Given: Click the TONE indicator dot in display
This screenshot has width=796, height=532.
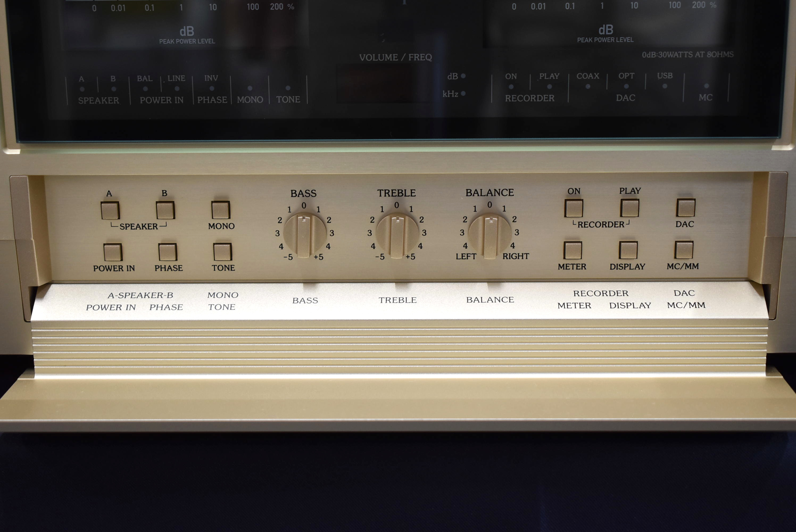Looking at the screenshot, I should tap(288, 88).
